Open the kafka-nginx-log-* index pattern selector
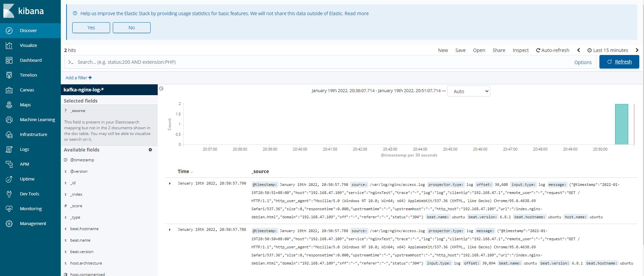The width and height of the screenshot is (644, 276). [x=109, y=90]
